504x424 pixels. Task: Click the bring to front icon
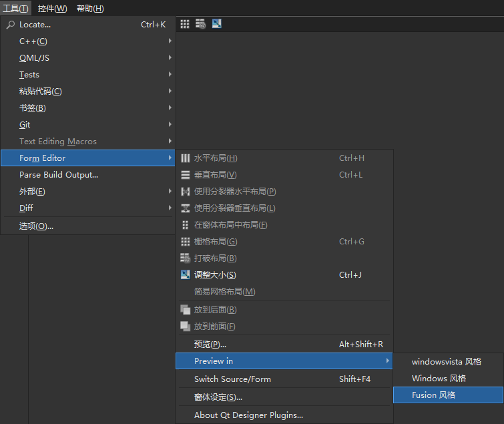186,327
